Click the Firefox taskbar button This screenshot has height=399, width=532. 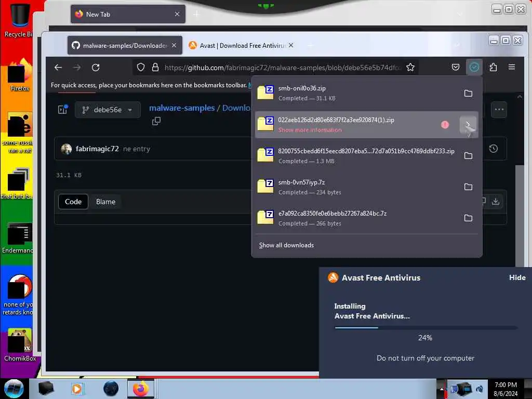[x=141, y=389]
